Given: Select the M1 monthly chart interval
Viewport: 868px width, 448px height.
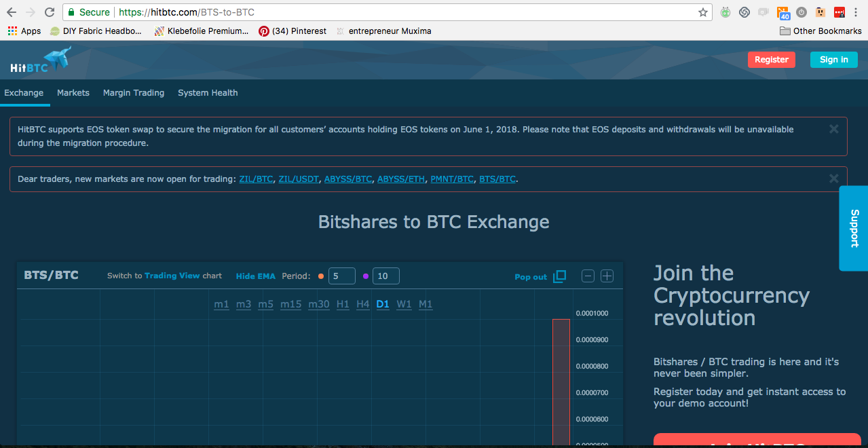Looking at the screenshot, I should [x=426, y=304].
